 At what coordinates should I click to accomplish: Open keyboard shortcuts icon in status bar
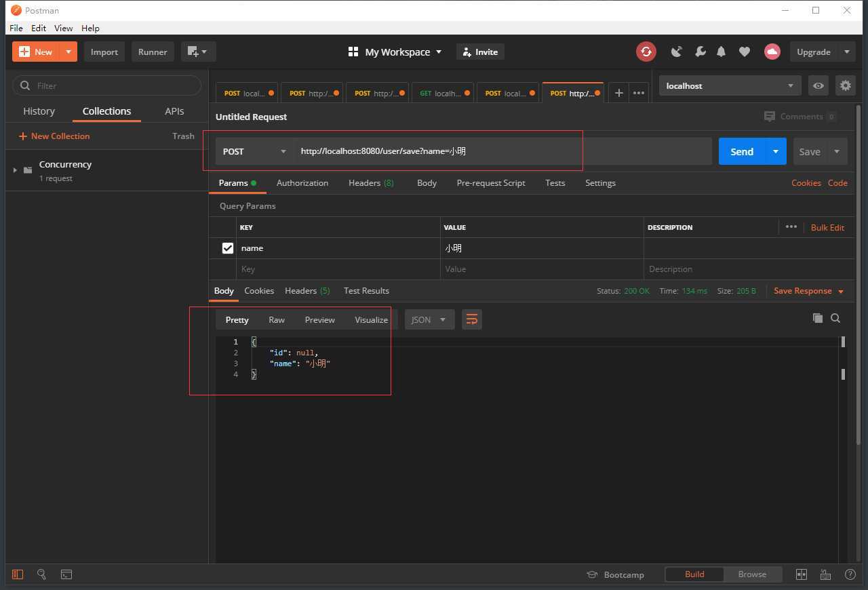pyautogui.click(x=825, y=574)
